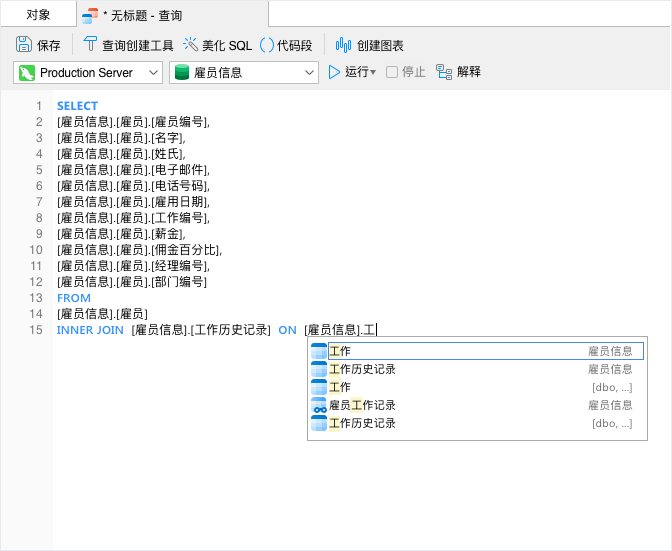Click the INNER JOIN keyword on line 15
This screenshot has width=672, height=551.
[90, 330]
